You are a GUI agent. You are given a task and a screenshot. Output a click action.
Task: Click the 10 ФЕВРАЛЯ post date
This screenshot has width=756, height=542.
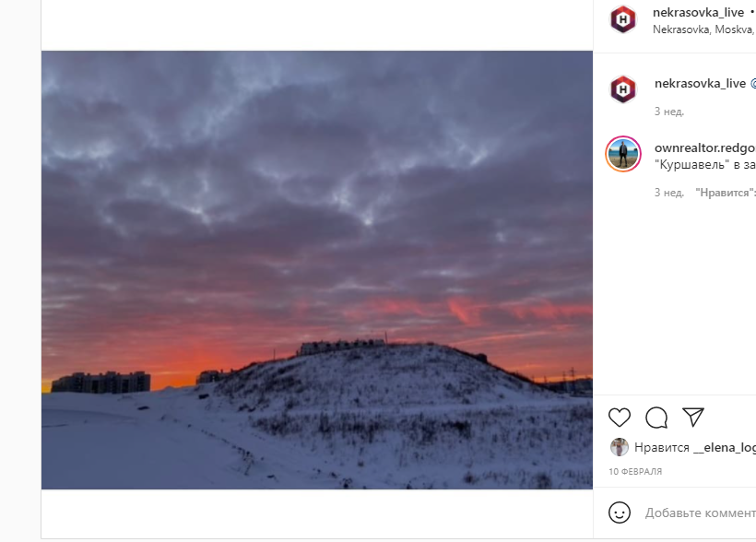(635, 471)
